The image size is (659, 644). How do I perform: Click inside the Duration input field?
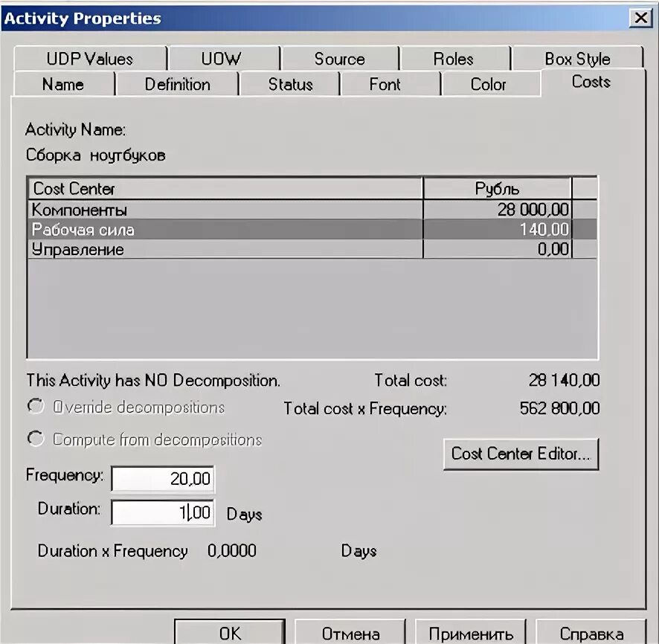coord(161,512)
